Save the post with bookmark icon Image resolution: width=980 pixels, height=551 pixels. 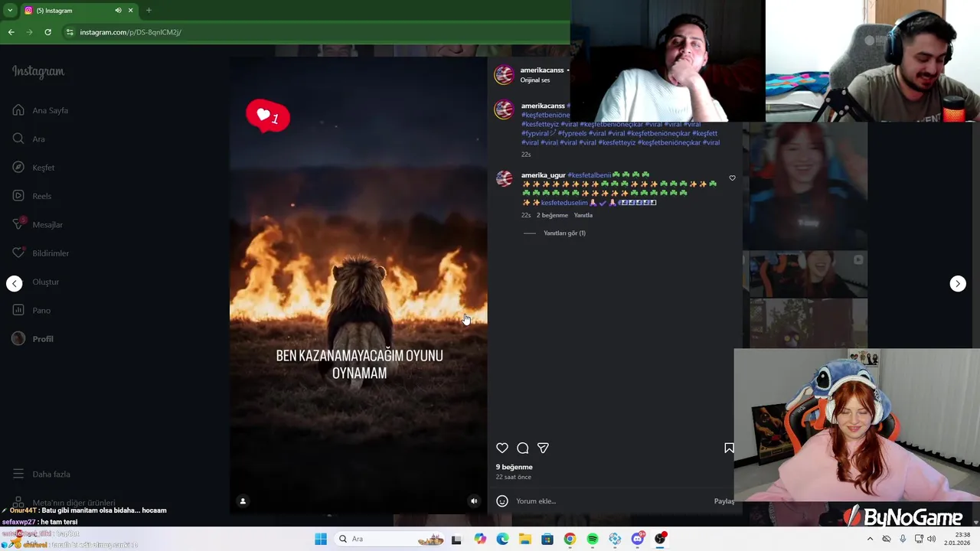729,448
